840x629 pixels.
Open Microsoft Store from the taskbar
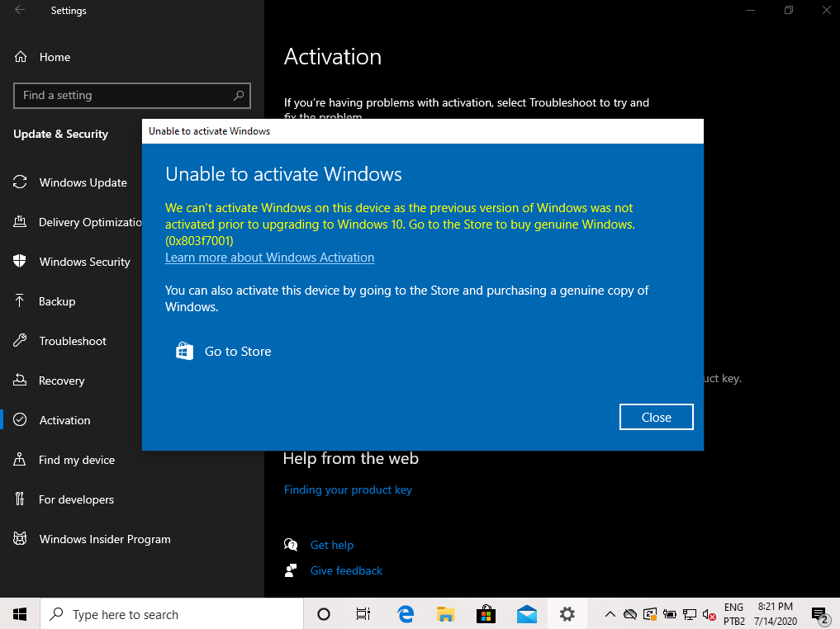(x=486, y=614)
